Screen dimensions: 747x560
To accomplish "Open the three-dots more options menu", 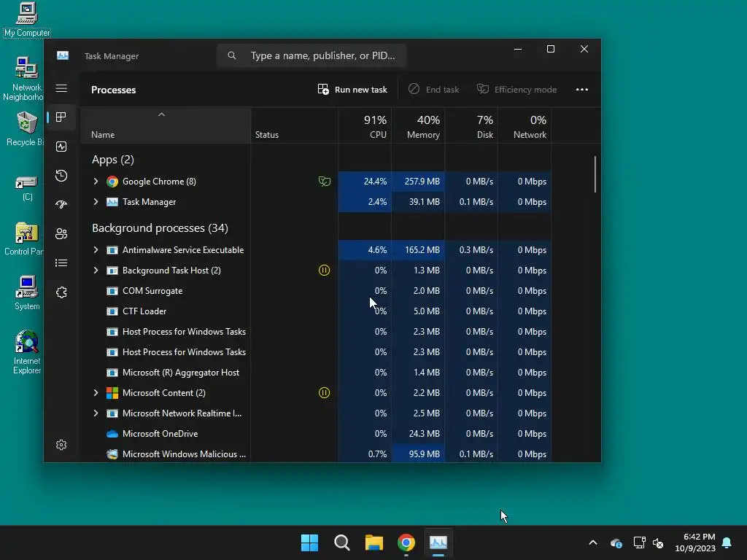I will pyautogui.click(x=581, y=90).
